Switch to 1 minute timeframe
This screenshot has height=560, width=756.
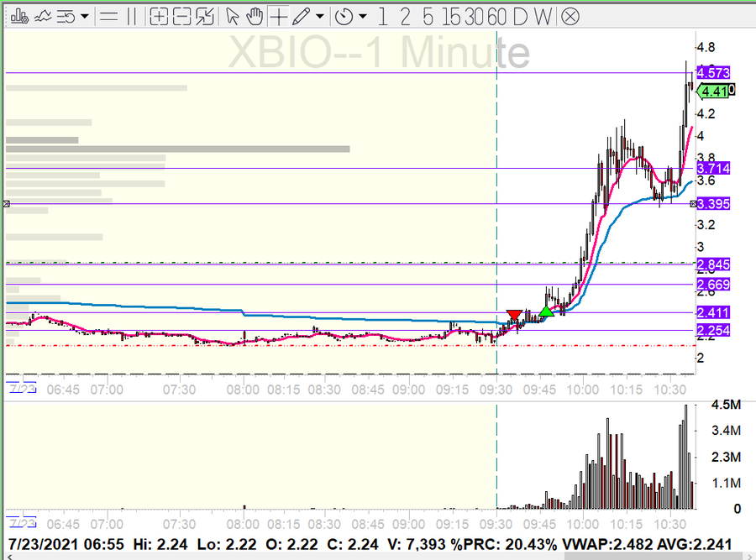pyautogui.click(x=382, y=17)
